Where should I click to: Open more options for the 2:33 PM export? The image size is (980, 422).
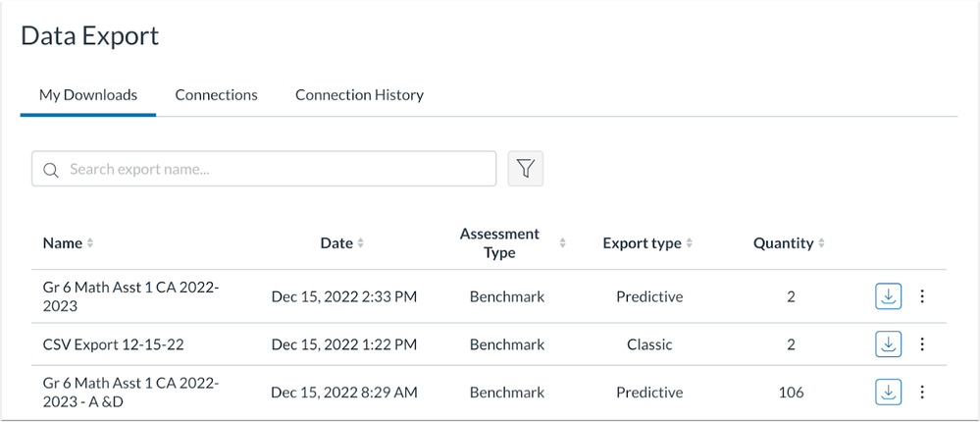point(922,296)
